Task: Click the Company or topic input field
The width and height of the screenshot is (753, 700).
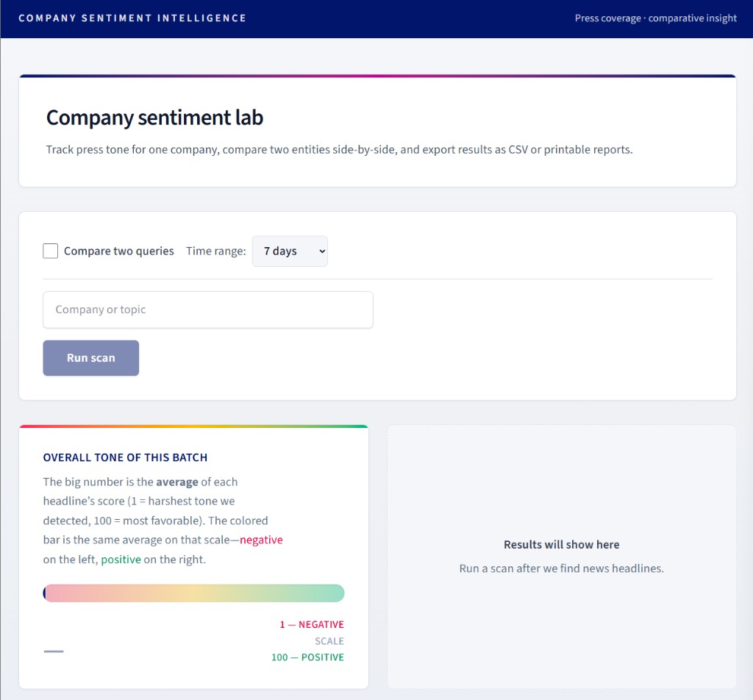Action: (208, 310)
